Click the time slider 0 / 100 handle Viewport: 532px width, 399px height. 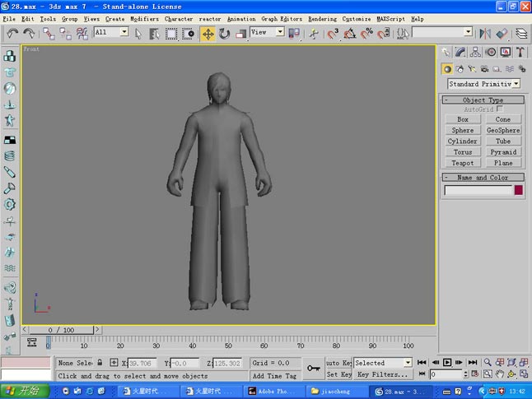coord(61,330)
